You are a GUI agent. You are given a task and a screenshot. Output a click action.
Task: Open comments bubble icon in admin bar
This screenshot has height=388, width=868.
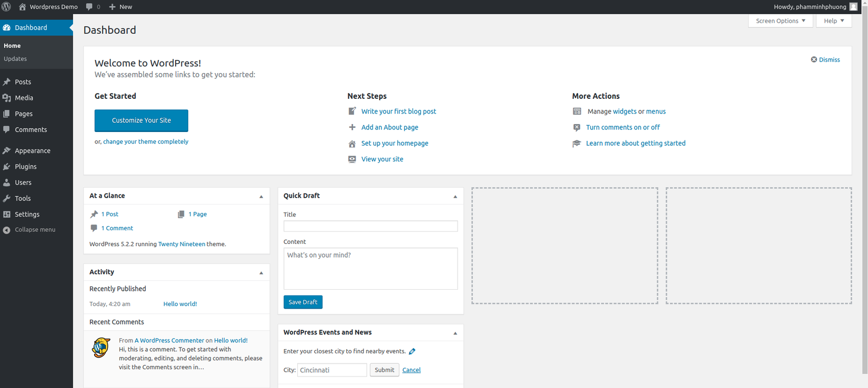[x=89, y=7]
